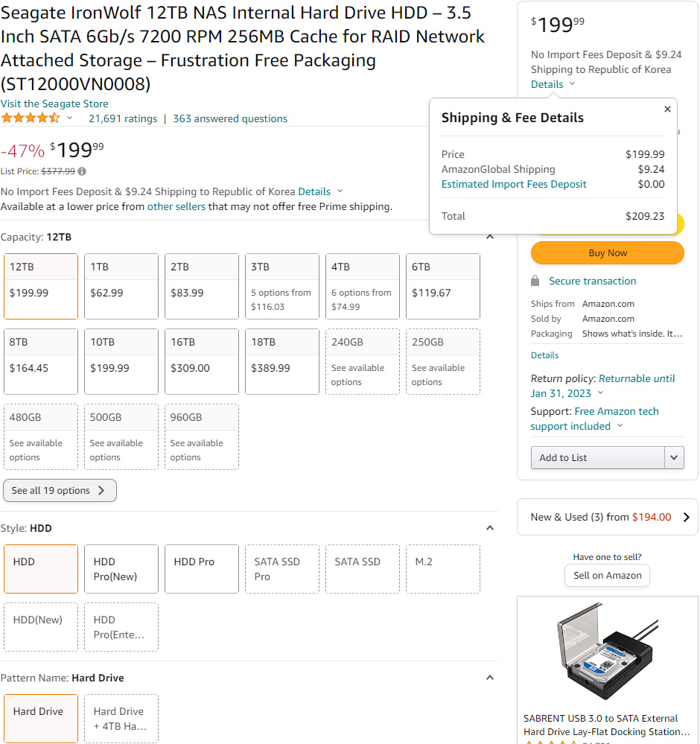Click the List Price info icon

tap(82, 171)
